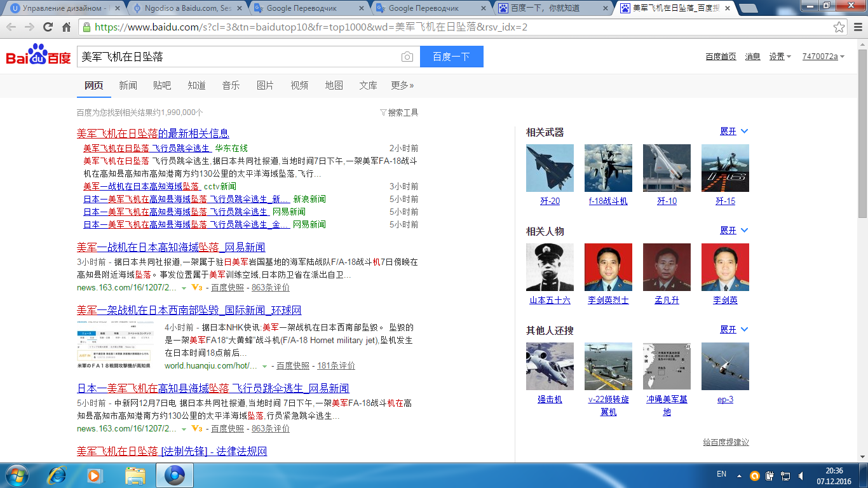Switch to the 新闻 tab
The image size is (868, 488).
(x=128, y=85)
